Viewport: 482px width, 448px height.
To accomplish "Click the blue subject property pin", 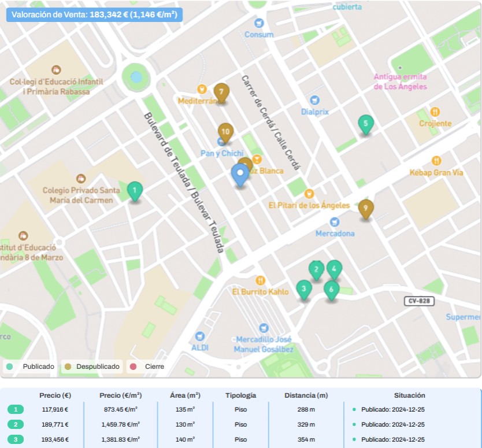I will click(240, 173).
